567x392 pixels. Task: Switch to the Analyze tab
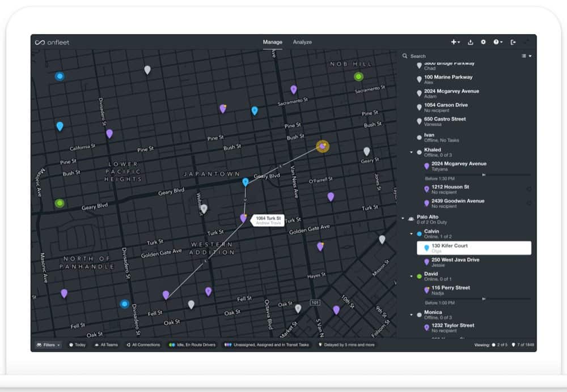[x=302, y=42]
